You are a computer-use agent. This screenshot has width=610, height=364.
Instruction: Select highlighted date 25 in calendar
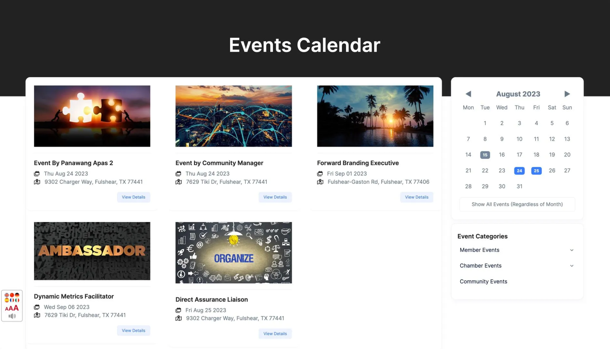(x=536, y=171)
